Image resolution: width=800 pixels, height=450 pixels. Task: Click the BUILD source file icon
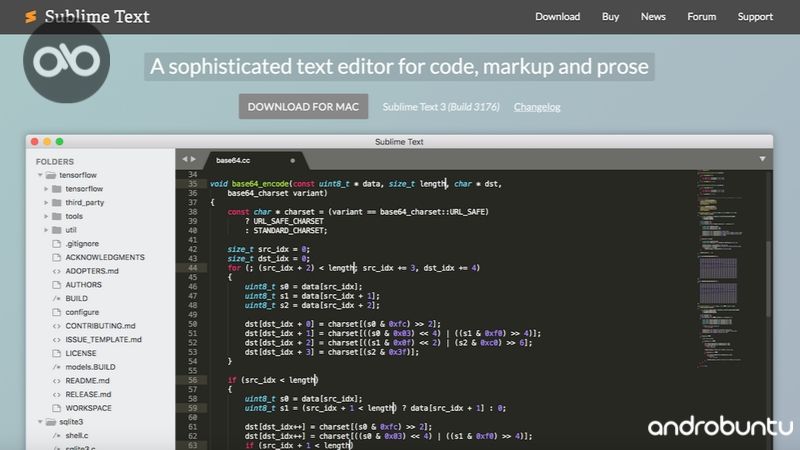pyautogui.click(x=57, y=298)
